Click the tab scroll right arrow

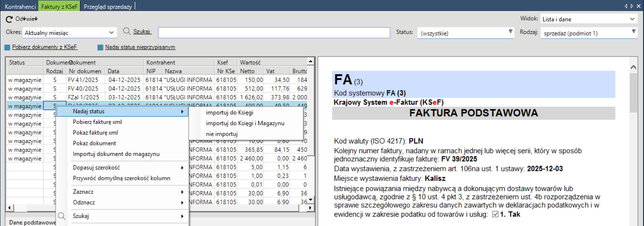[632, 6]
